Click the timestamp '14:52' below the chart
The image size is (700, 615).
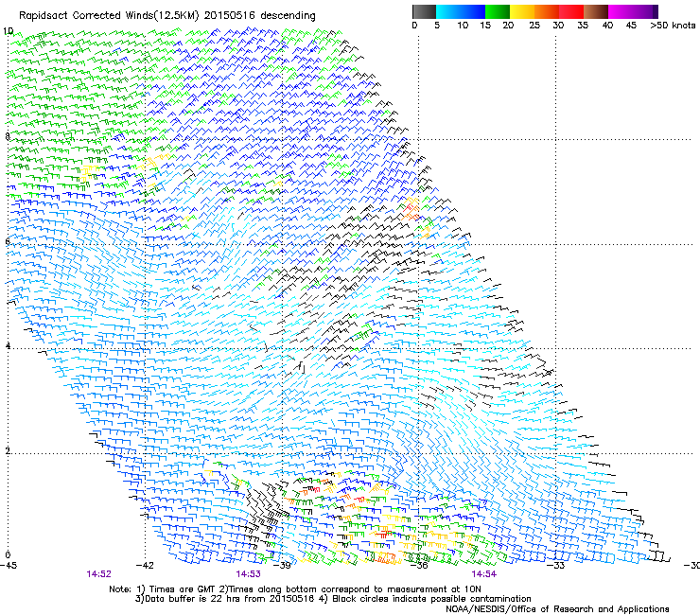pyautogui.click(x=98, y=574)
